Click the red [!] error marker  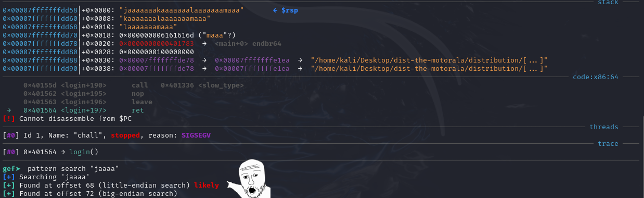pos(9,119)
